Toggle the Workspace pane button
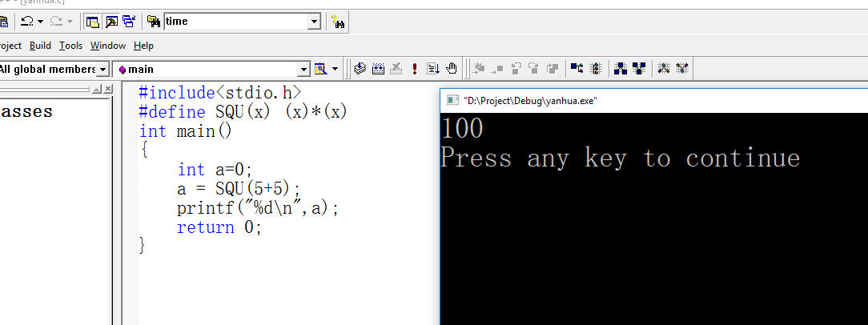This screenshot has width=868, height=325. coord(93,22)
